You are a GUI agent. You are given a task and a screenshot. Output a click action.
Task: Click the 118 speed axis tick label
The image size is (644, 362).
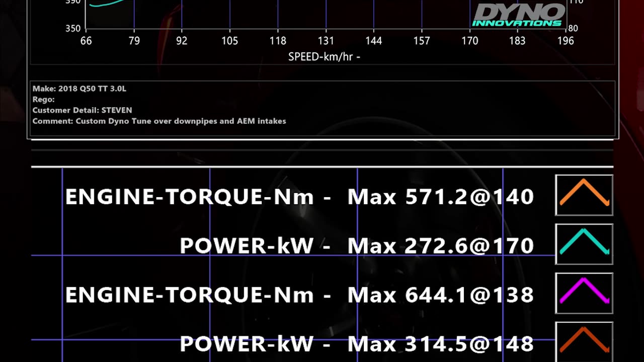point(278,41)
